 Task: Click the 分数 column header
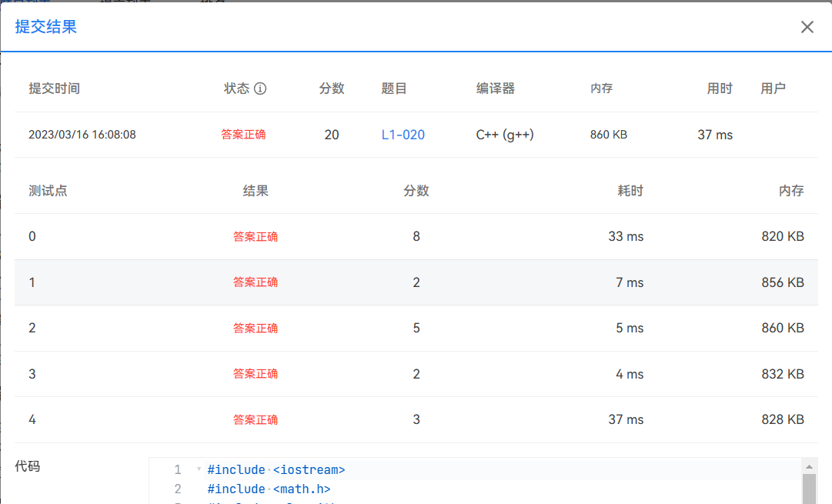pos(416,190)
